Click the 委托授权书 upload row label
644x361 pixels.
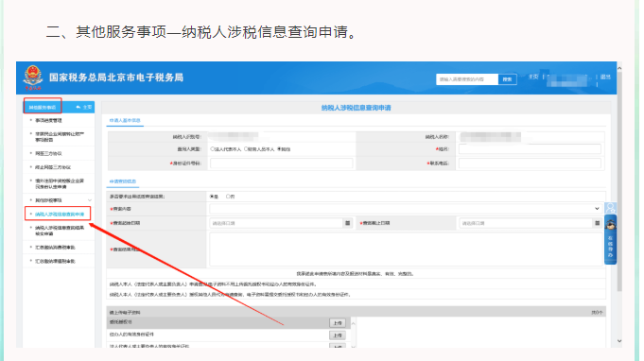[x=121, y=322]
